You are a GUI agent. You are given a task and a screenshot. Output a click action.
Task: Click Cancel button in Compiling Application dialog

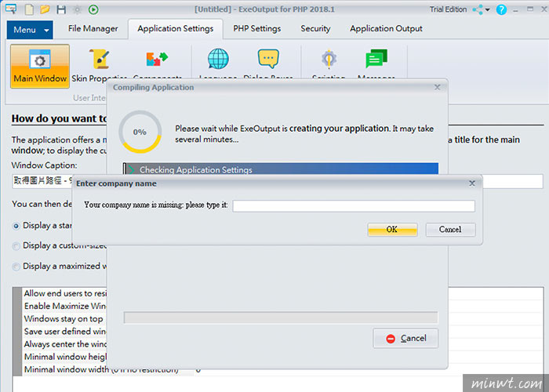pos(405,338)
